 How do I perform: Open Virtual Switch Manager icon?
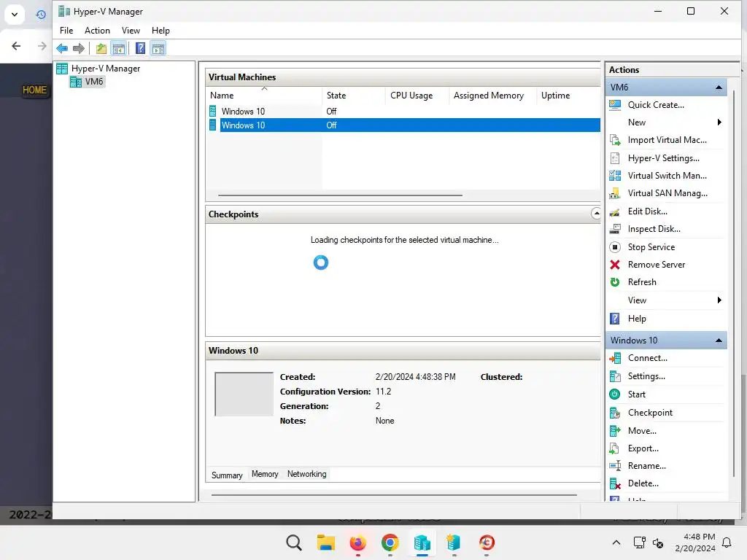click(x=615, y=176)
